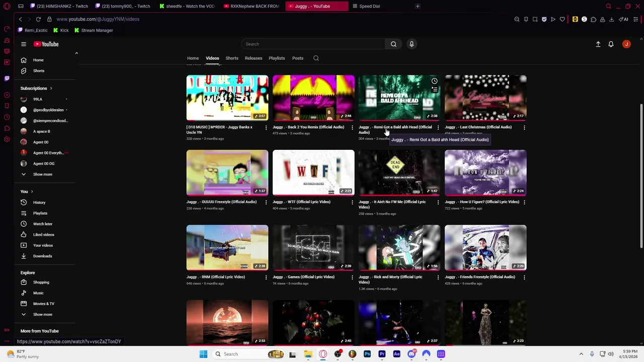Switch to the Speed Dial tab
Image resolution: width=644 pixels, height=362 pixels.
pyautogui.click(x=369, y=6)
